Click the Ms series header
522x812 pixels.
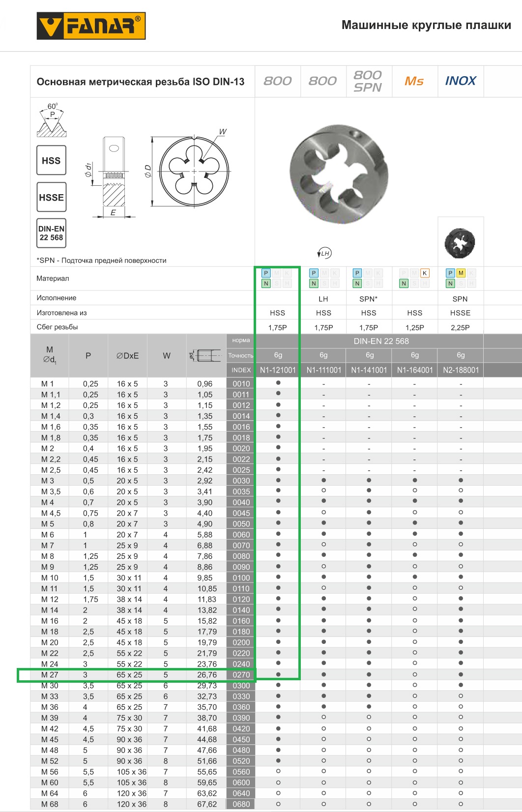(414, 81)
